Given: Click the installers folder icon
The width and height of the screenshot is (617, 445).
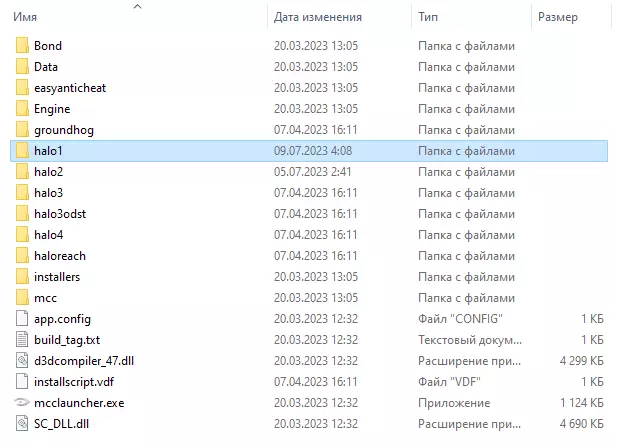Looking at the screenshot, I should click(x=22, y=277).
